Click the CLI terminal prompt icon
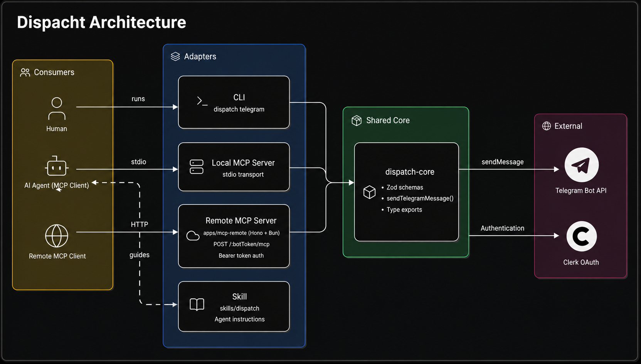Screen dimensions: 641x364 pos(202,101)
